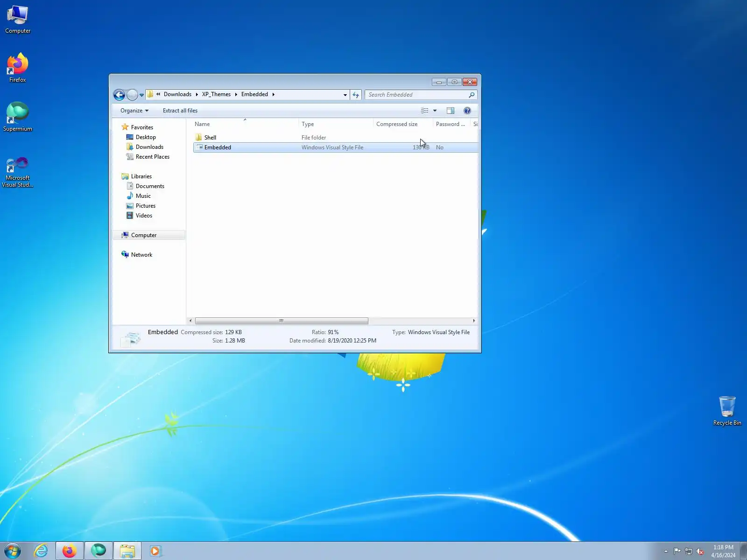Minimize the Embedded Explorer window
This screenshot has width=747, height=560.
(x=439, y=82)
